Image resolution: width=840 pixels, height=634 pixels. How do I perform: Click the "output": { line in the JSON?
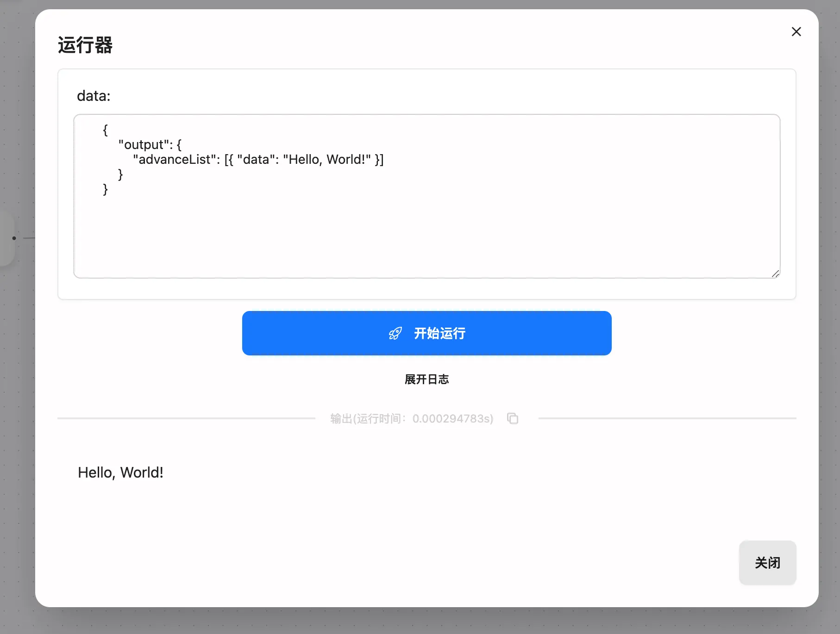point(150,145)
